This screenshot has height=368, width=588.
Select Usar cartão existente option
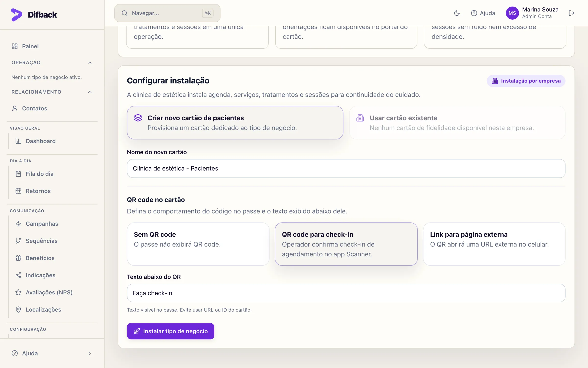click(457, 123)
